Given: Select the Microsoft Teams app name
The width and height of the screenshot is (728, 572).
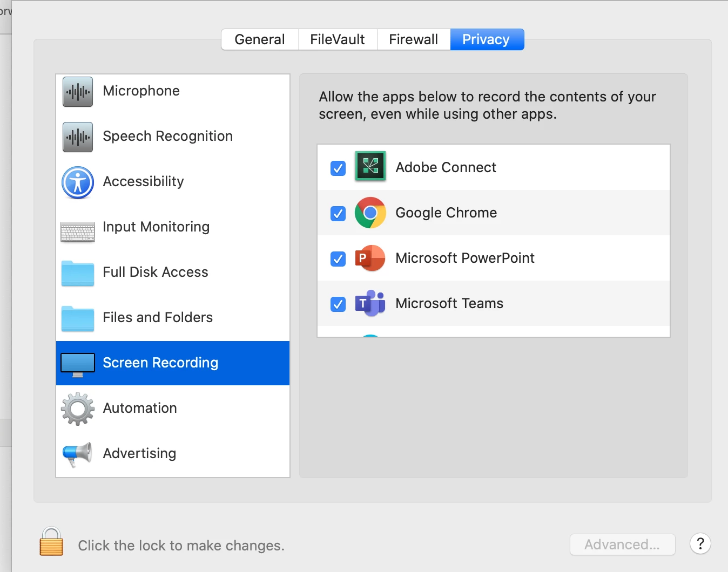Looking at the screenshot, I should click(449, 303).
